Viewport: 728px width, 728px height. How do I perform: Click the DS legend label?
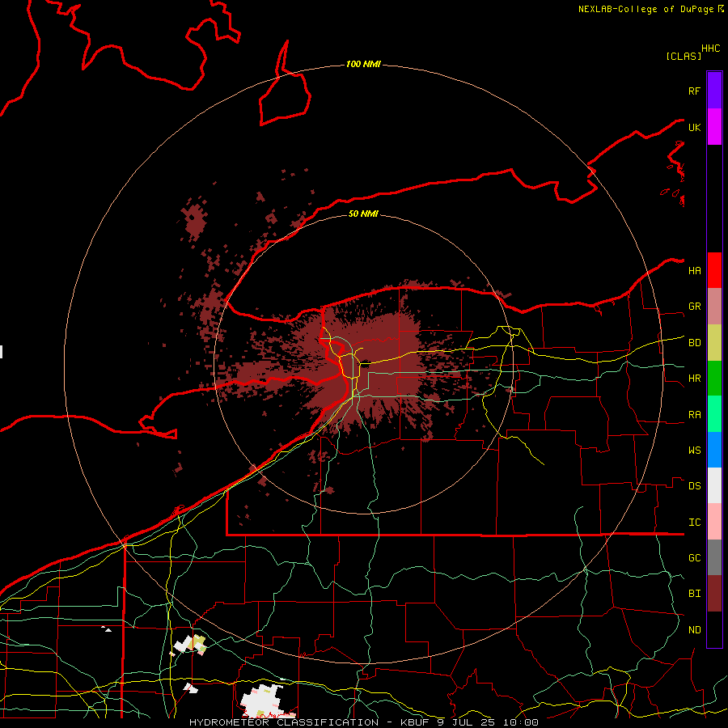(694, 485)
